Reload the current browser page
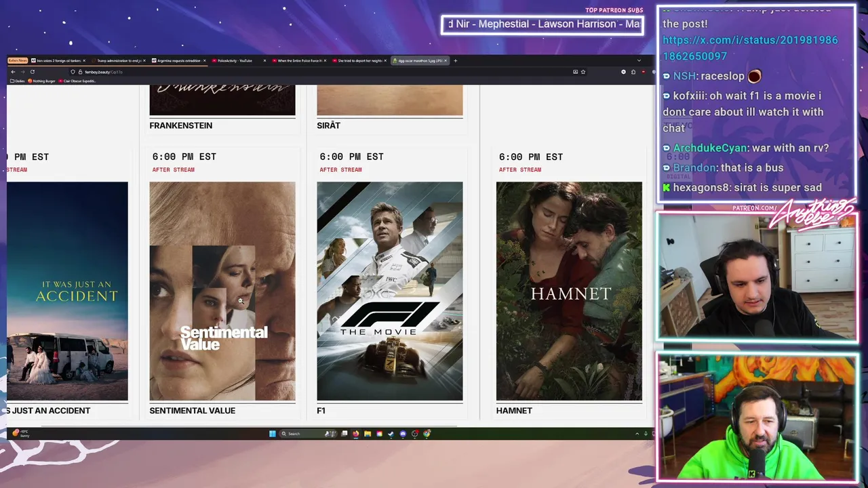 (x=32, y=72)
